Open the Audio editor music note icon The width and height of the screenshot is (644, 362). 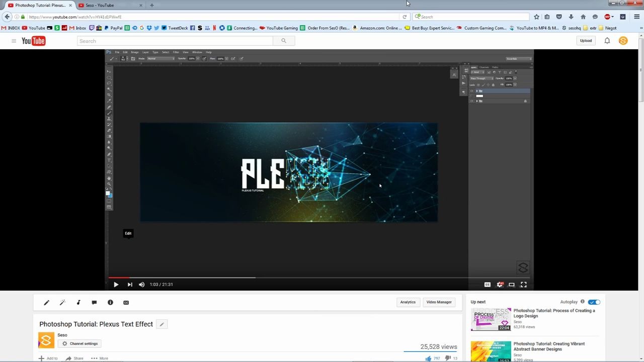[78, 302]
